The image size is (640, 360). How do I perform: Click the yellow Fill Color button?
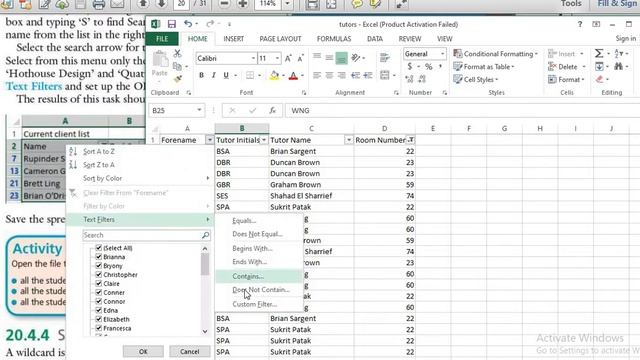pos(274,76)
